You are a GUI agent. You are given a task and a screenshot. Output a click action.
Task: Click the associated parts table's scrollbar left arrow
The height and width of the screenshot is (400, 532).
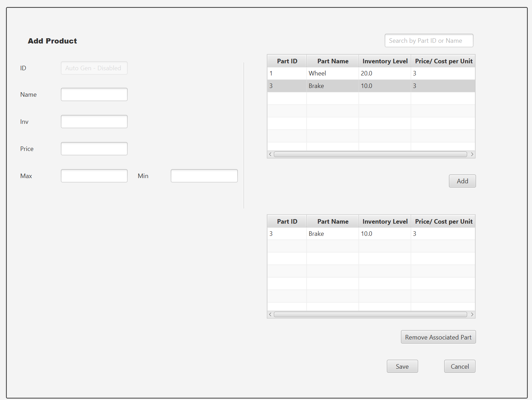tap(271, 315)
